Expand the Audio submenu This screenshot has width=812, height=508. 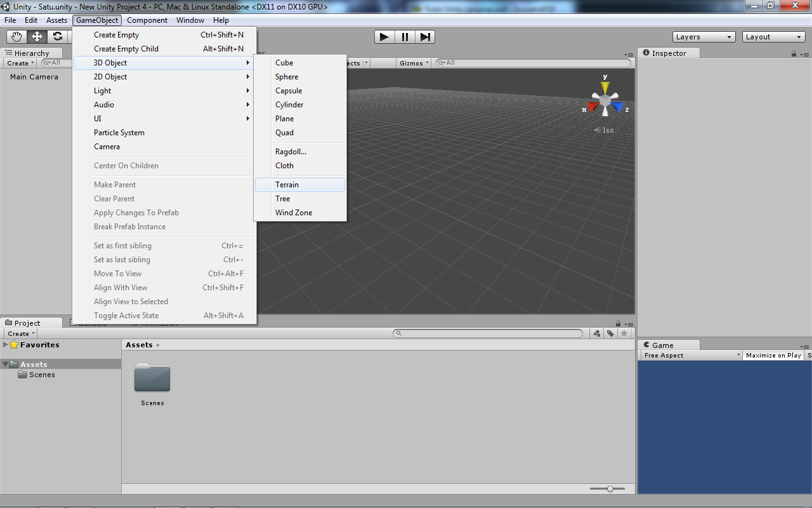(164, 105)
